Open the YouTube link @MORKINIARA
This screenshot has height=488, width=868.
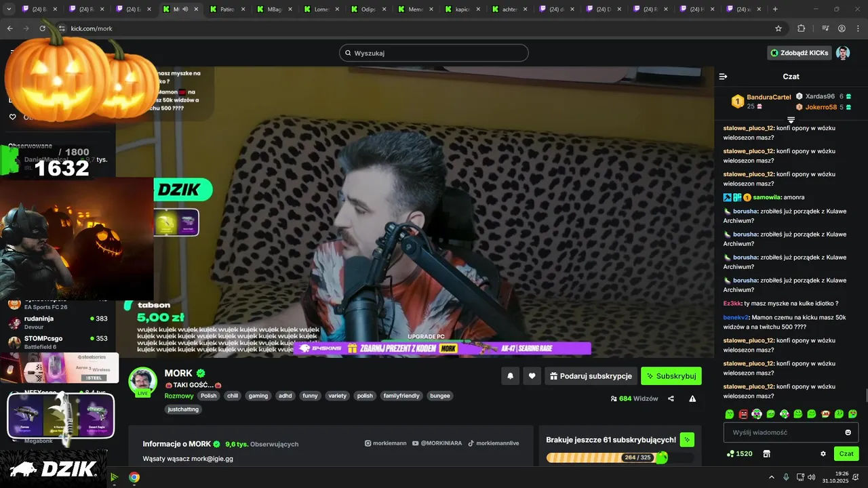[437, 443]
